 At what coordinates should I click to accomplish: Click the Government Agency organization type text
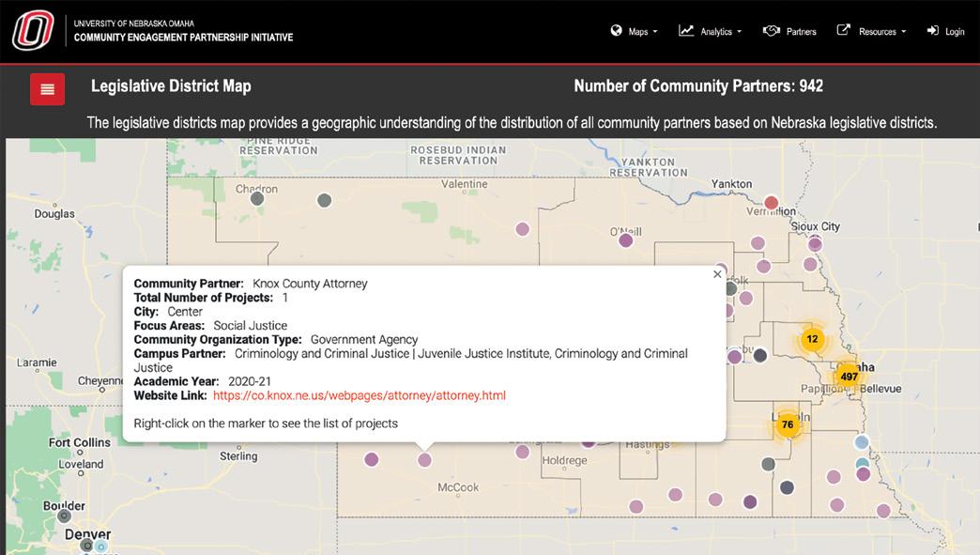click(364, 339)
